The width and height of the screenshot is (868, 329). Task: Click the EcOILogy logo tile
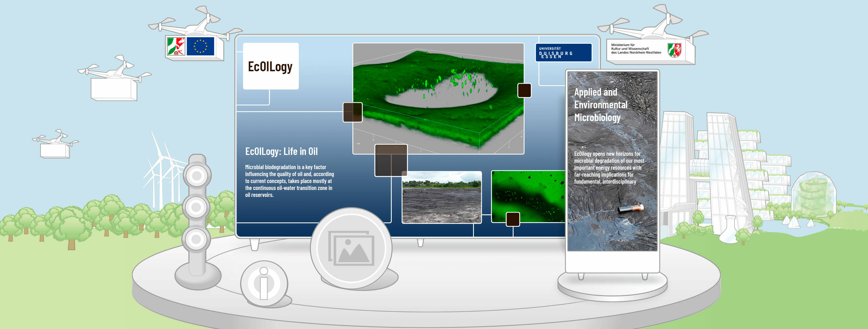click(271, 66)
